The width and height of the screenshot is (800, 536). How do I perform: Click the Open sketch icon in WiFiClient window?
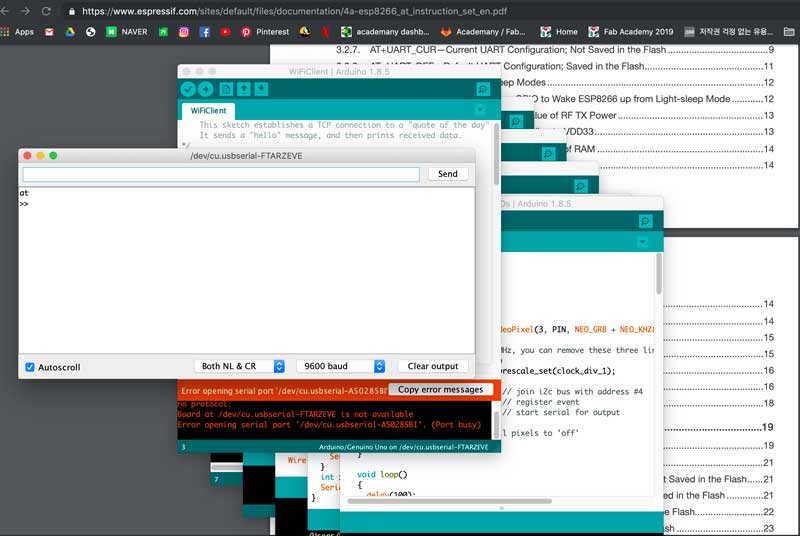click(x=244, y=89)
